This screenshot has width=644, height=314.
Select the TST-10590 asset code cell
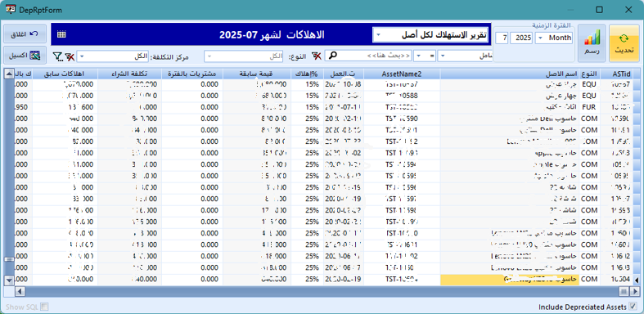tap(402, 119)
